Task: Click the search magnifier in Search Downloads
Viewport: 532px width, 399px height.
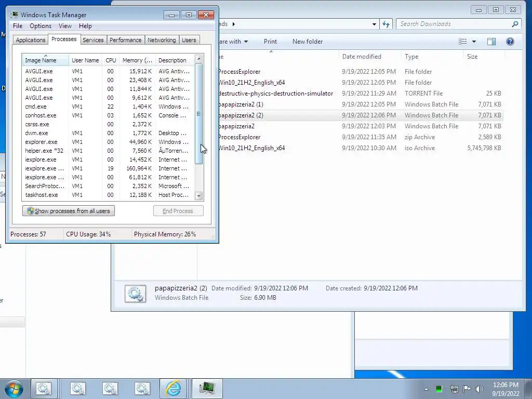Action: tap(515, 24)
